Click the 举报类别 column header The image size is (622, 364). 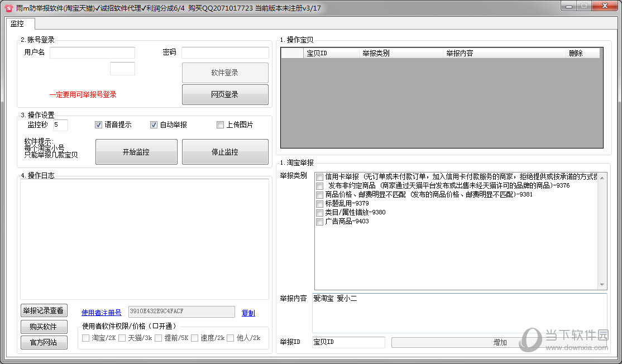(x=401, y=53)
